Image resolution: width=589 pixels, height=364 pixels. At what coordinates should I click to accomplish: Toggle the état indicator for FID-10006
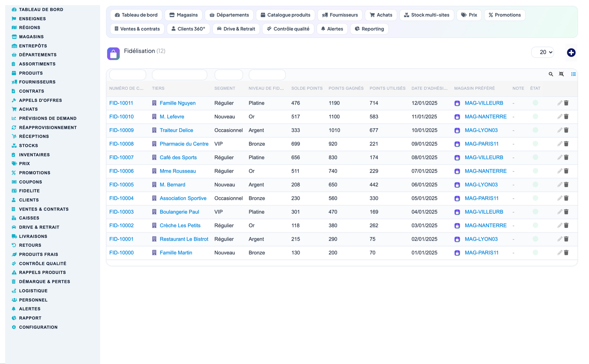pyautogui.click(x=535, y=171)
